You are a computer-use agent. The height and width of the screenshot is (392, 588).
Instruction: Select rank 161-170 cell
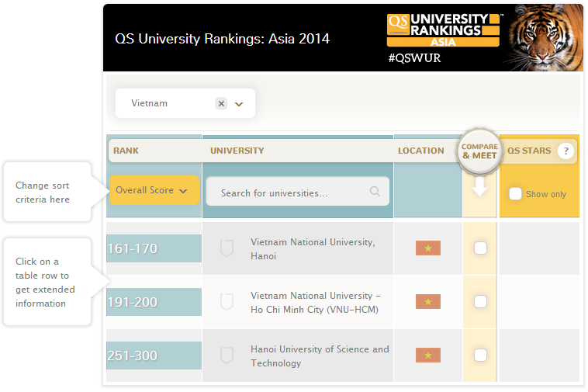click(154, 248)
